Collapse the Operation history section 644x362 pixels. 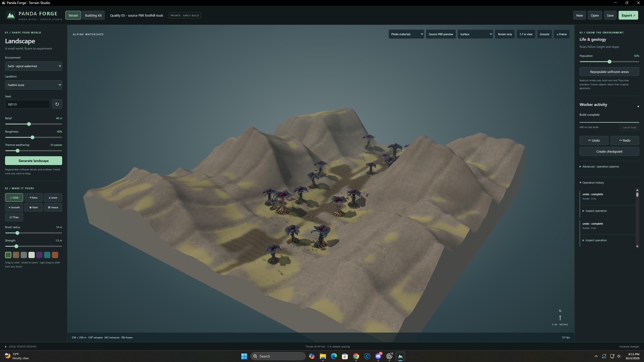tap(591, 183)
